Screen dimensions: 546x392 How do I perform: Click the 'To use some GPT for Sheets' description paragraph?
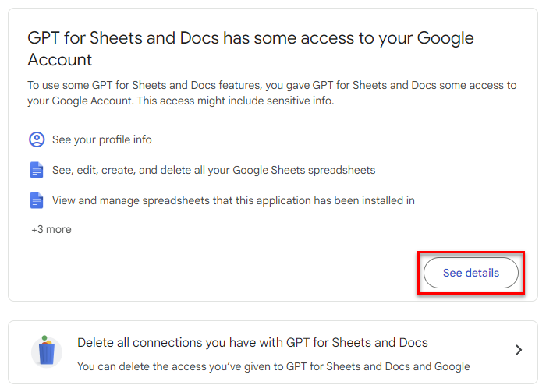click(x=271, y=86)
